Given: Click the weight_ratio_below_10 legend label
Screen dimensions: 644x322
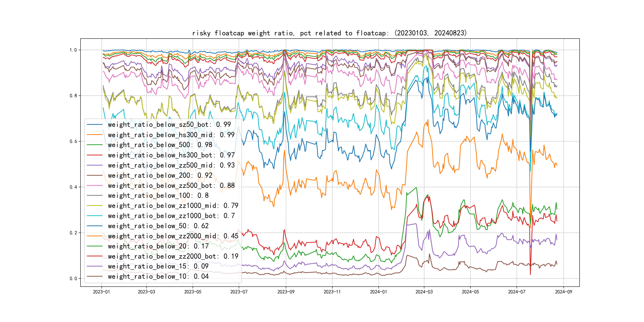Looking at the screenshot, I should [x=158, y=276].
